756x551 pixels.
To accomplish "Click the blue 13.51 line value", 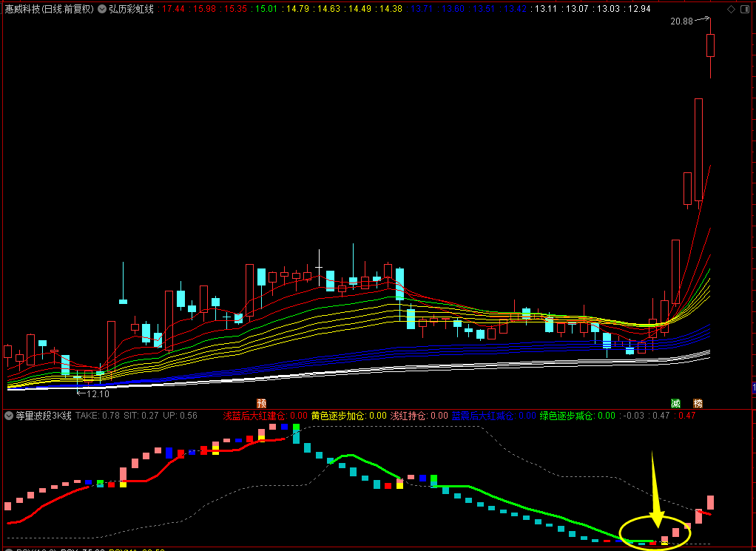I will coord(482,9).
